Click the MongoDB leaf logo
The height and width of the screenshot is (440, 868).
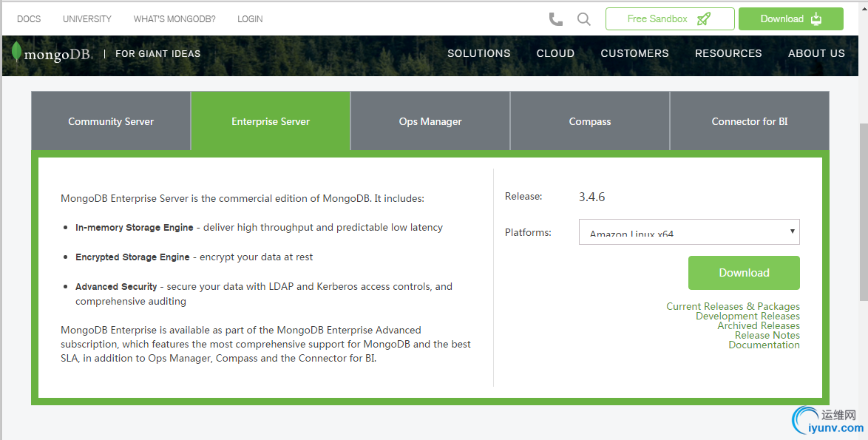51,53
